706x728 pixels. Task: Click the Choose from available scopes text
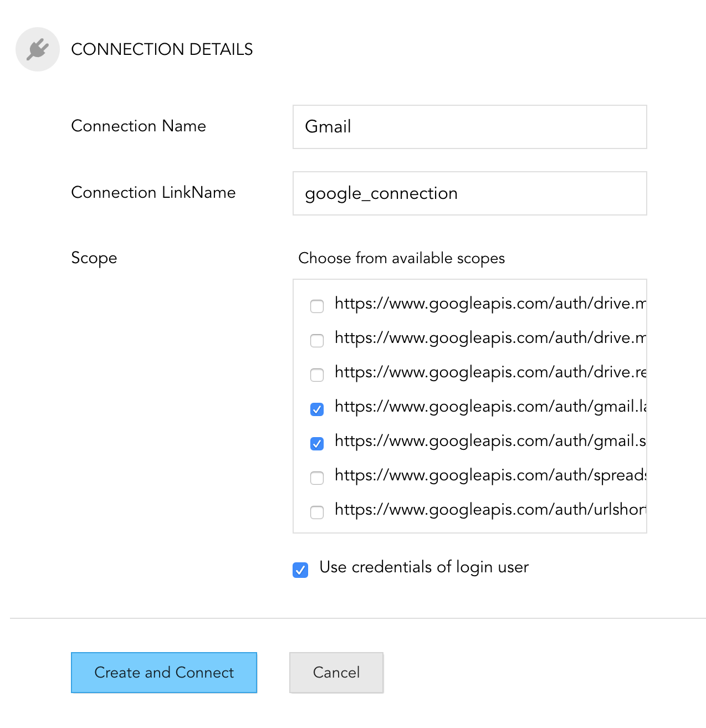(x=401, y=258)
